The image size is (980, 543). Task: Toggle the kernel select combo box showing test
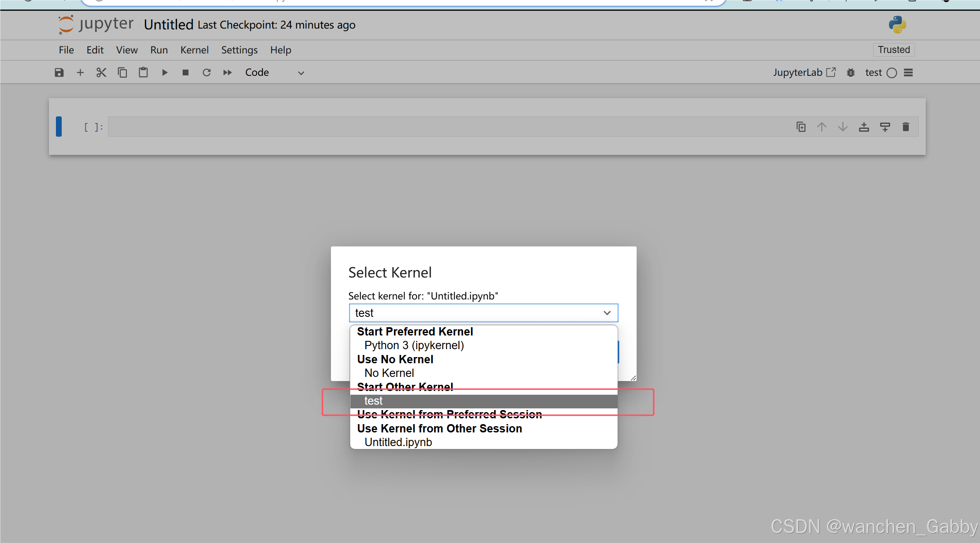483,313
